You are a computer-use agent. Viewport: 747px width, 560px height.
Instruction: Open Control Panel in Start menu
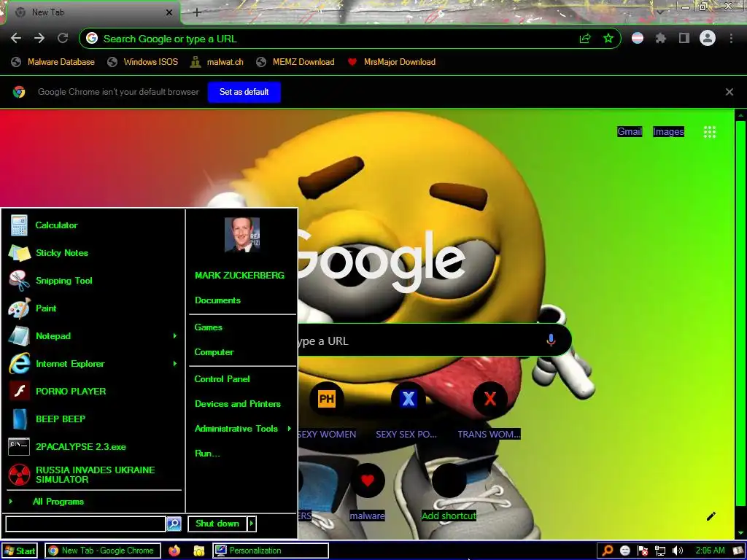pos(222,379)
